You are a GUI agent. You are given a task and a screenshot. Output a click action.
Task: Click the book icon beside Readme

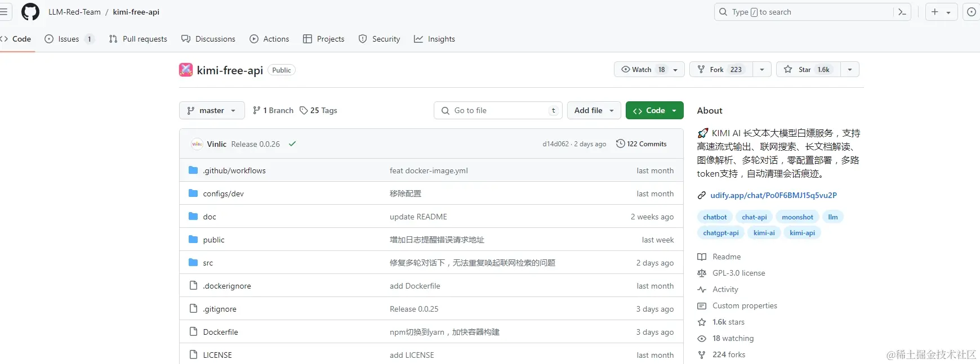click(x=702, y=257)
